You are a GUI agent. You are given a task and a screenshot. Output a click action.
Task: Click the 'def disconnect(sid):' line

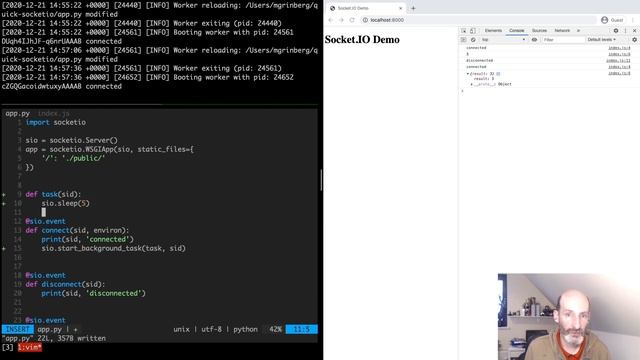65,284
